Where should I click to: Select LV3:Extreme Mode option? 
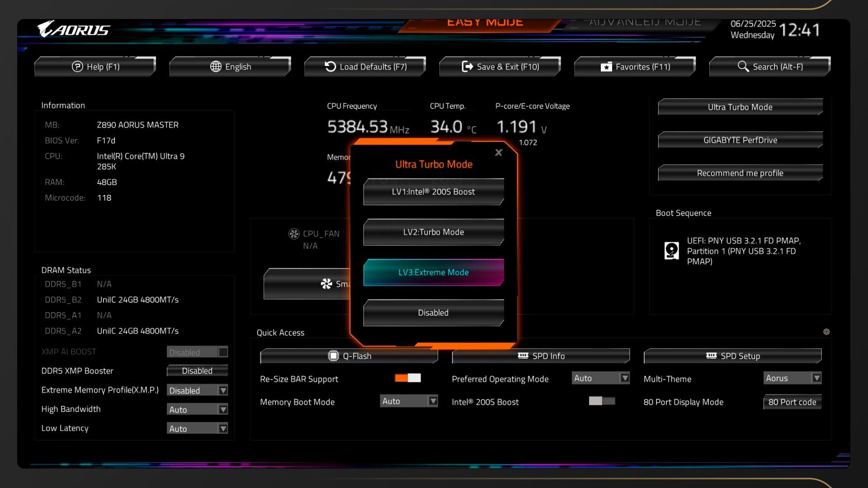click(433, 272)
